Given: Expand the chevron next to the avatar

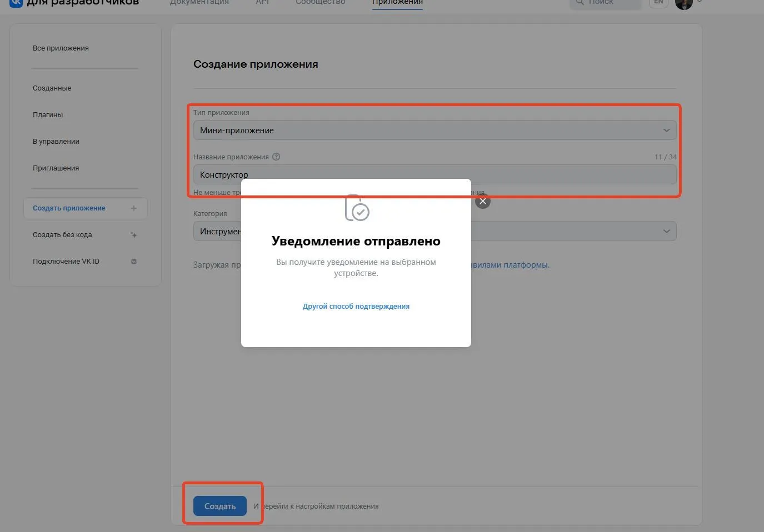Looking at the screenshot, I should (x=699, y=2).
